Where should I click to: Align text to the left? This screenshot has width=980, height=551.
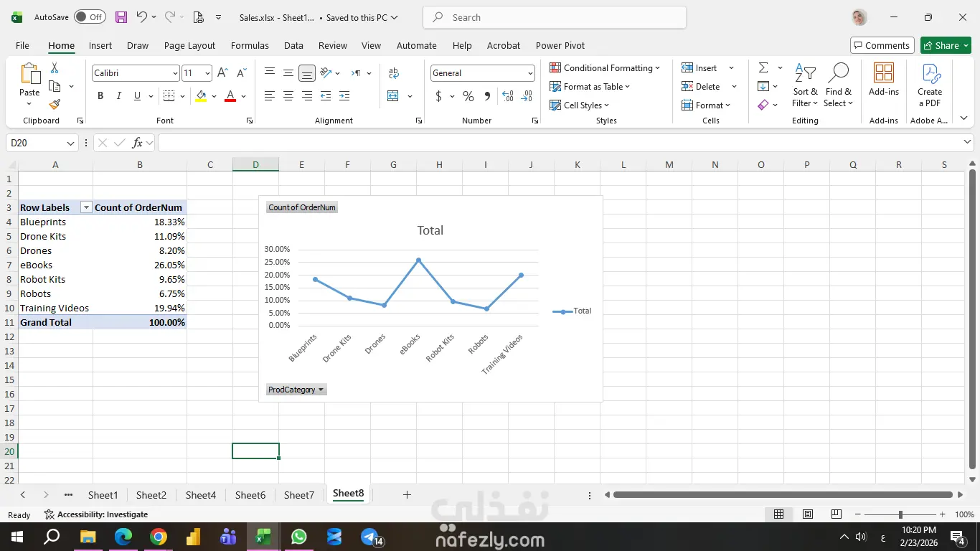(270, 96)
